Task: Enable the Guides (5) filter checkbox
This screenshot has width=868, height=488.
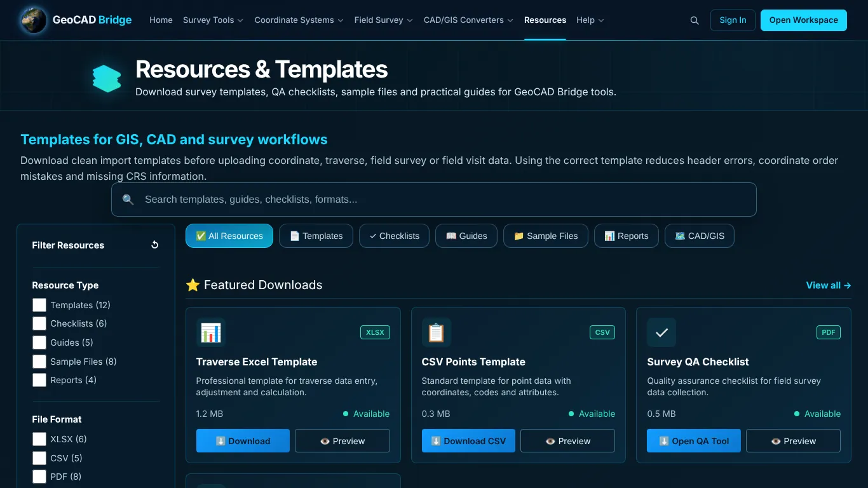Action: pyautogui.click(x=39, y=342)
